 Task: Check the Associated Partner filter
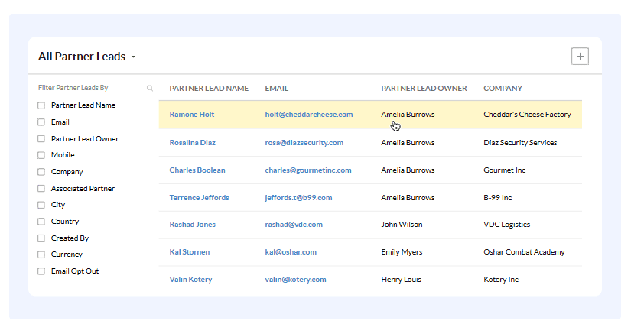tap(41, 189)
